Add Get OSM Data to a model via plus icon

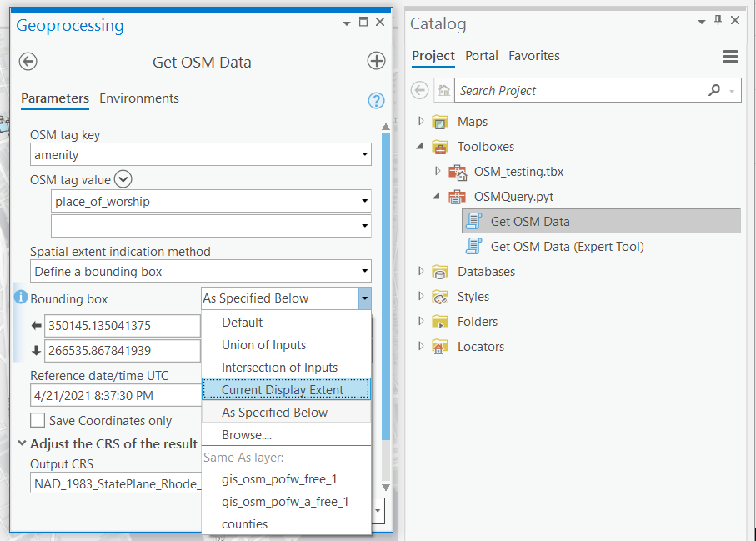[376, 61]
